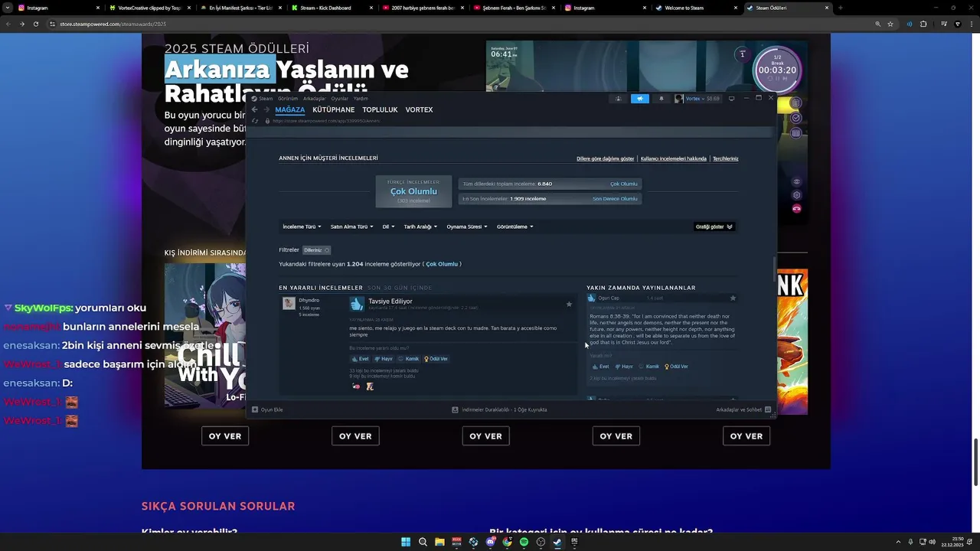The image size is (980, 551).
Task: Click Evet on Dhyndro's review
Action: (360, 359)
